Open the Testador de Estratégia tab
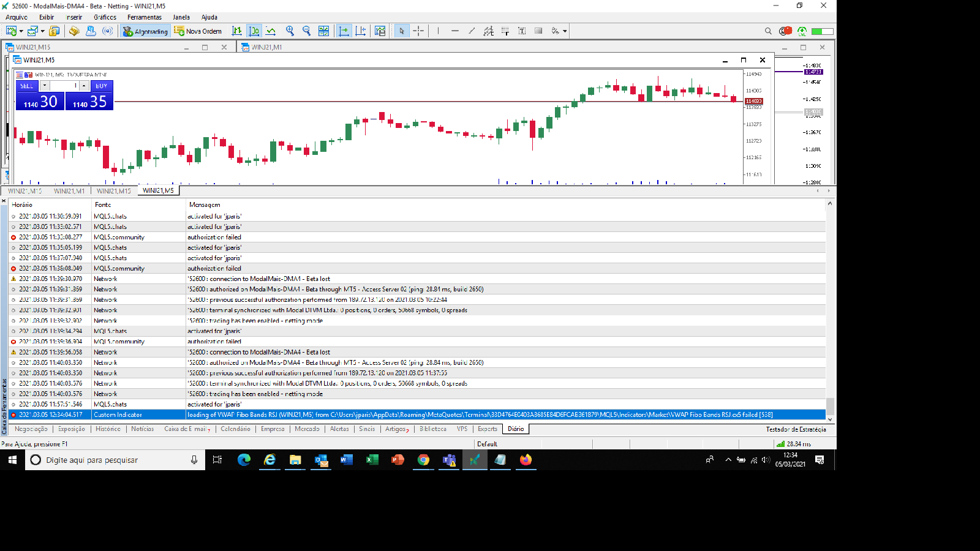 pyautogui.click(x=796, y=429)
